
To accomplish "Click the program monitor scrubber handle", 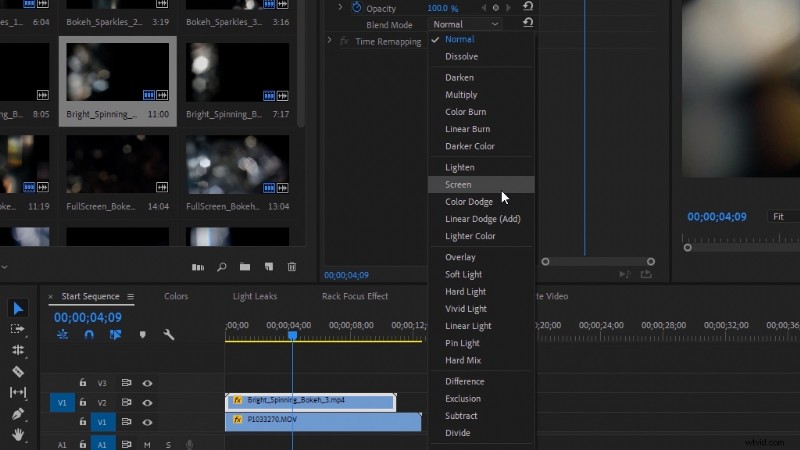I will tap(688, 247).
